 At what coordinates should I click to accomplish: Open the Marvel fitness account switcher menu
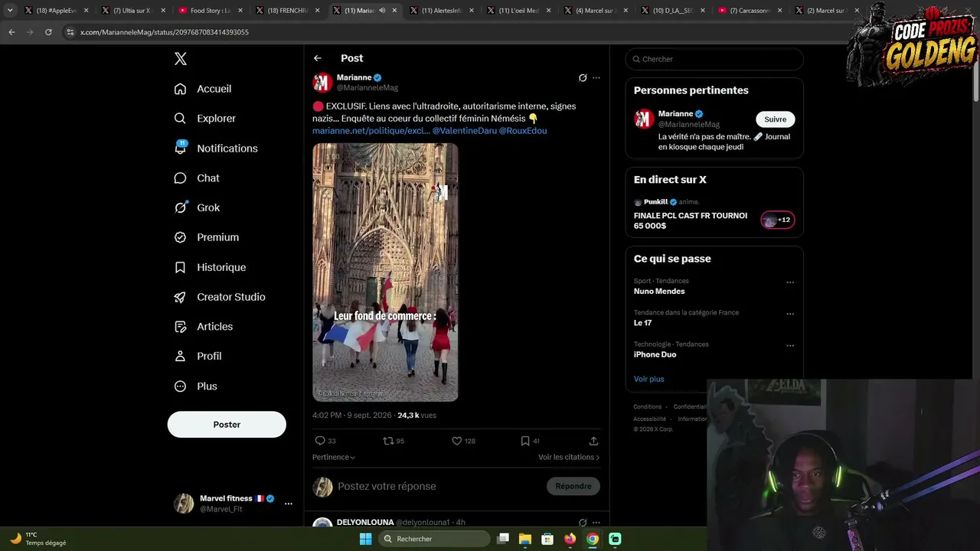[x=289, y=504]
